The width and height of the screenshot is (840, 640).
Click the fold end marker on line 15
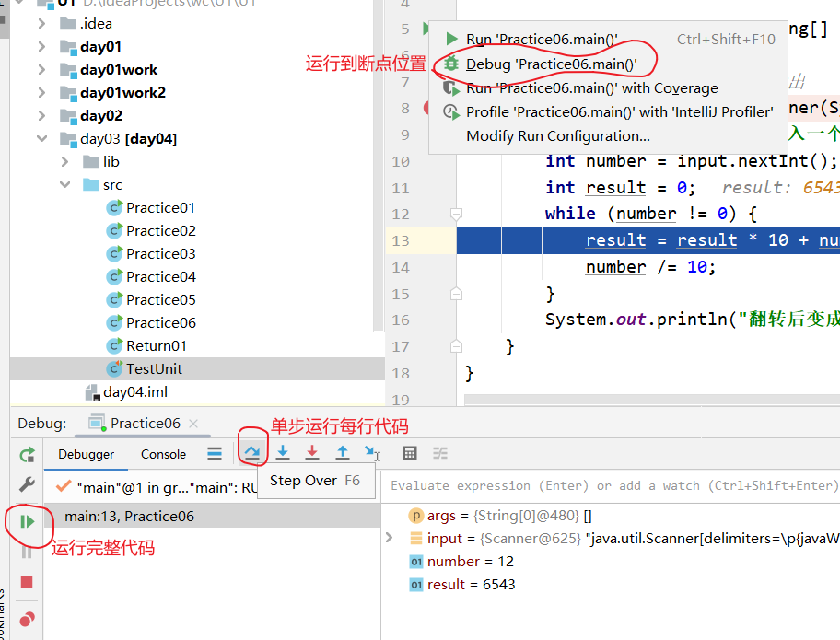[457, 294]
